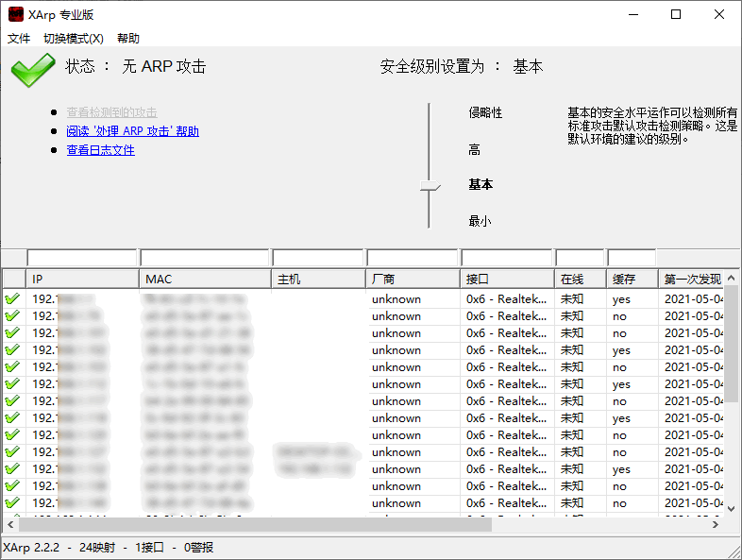
Task: Click the horizontal scroll left arrow
Action: (10, 524)
